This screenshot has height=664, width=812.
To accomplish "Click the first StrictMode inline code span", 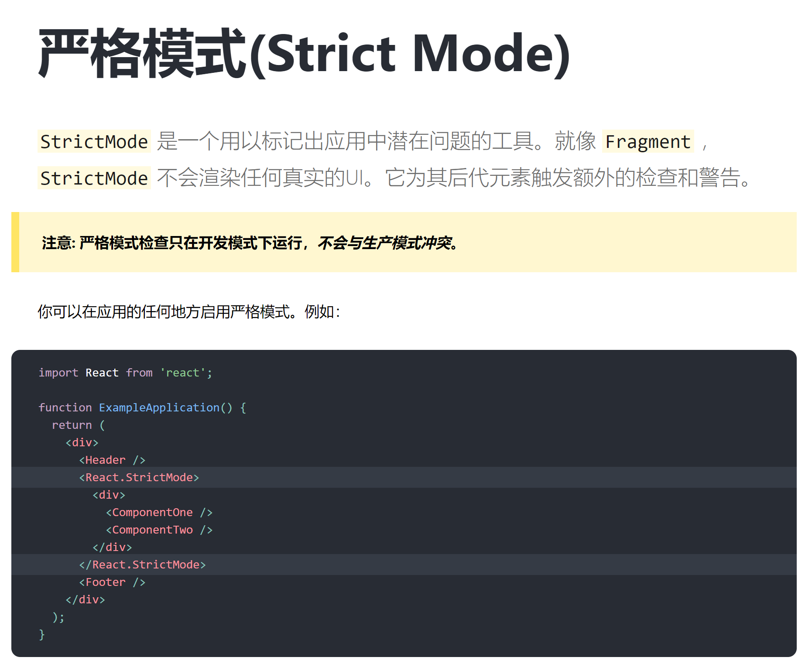I will pos(93,141).
